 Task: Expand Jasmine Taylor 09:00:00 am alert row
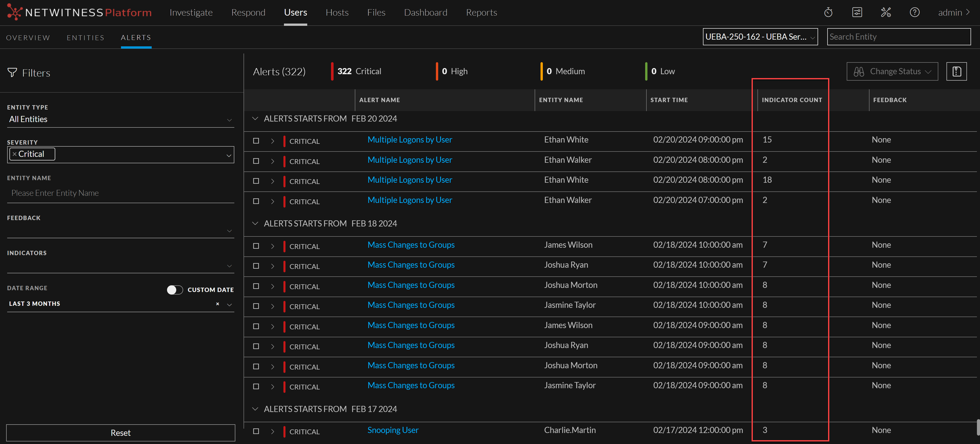[x=272, y=387]
